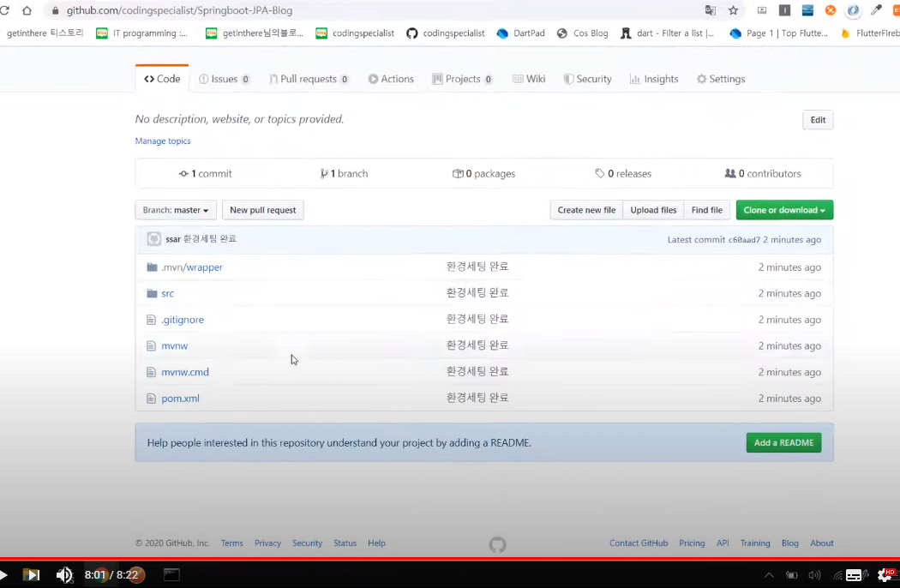Click the browser home icon

(x=27, y=10)
